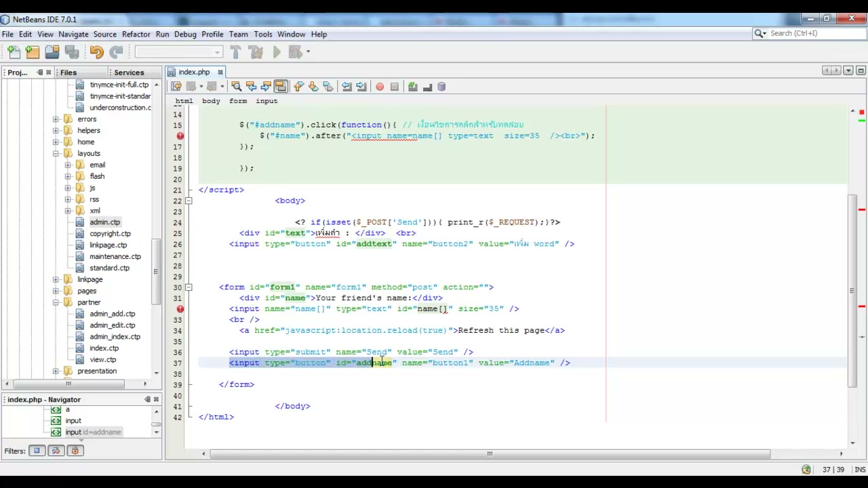Minimize the Navigator panel
The height and width of the screenshot is (488, 868).
tap(147, 400)
